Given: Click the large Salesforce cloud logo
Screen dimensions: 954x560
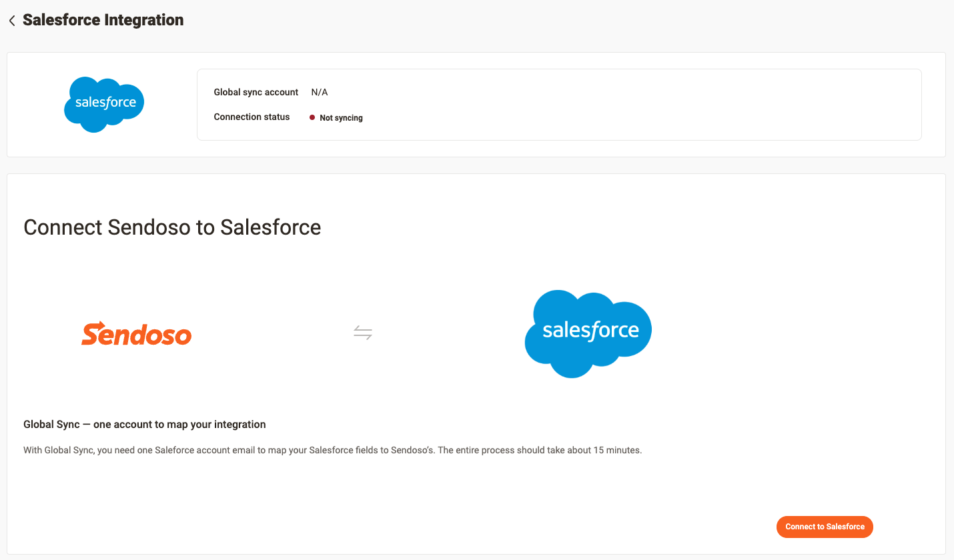Looking at the screenshot, I should pos(588,333).
